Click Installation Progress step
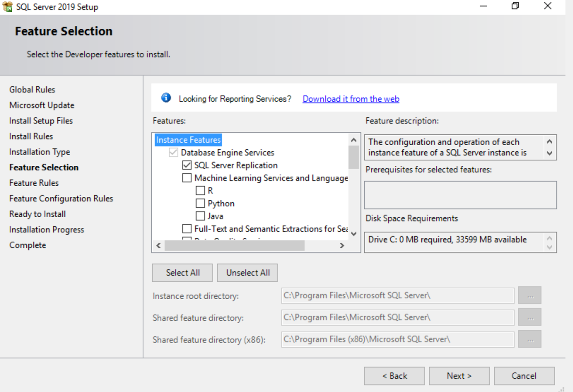 [47, 229]
